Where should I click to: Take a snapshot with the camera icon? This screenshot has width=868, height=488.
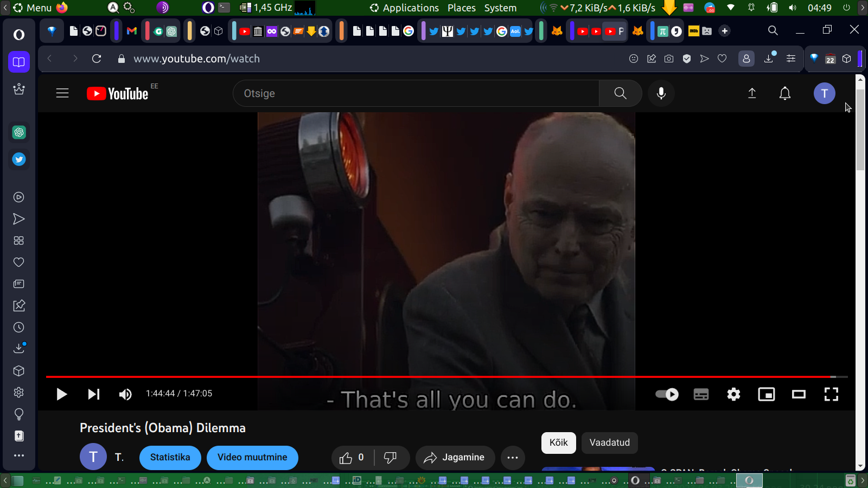(669, 59)
